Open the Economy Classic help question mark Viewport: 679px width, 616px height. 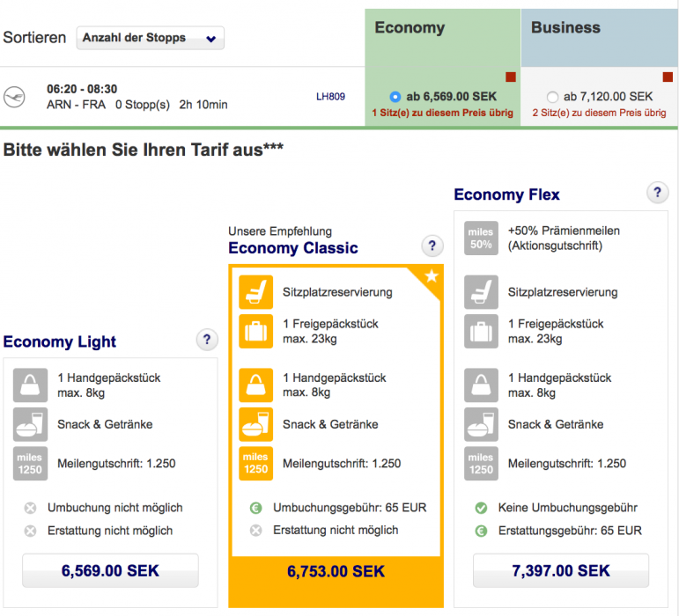click(x=431, y=246)
